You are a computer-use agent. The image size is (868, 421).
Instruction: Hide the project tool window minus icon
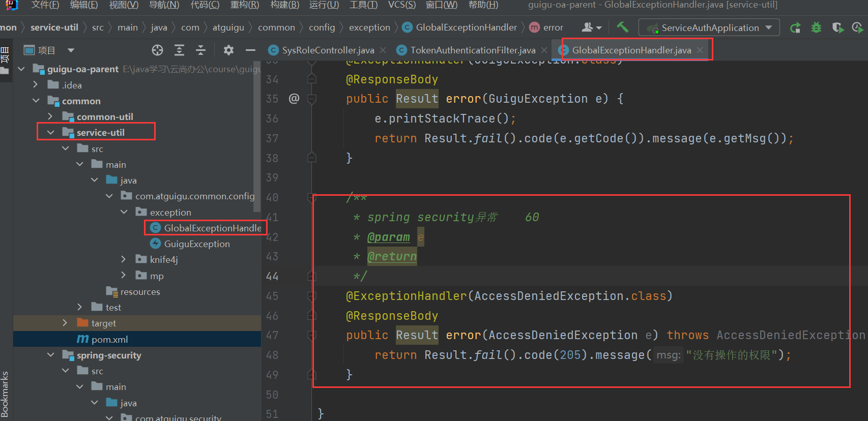coord(250,50)
